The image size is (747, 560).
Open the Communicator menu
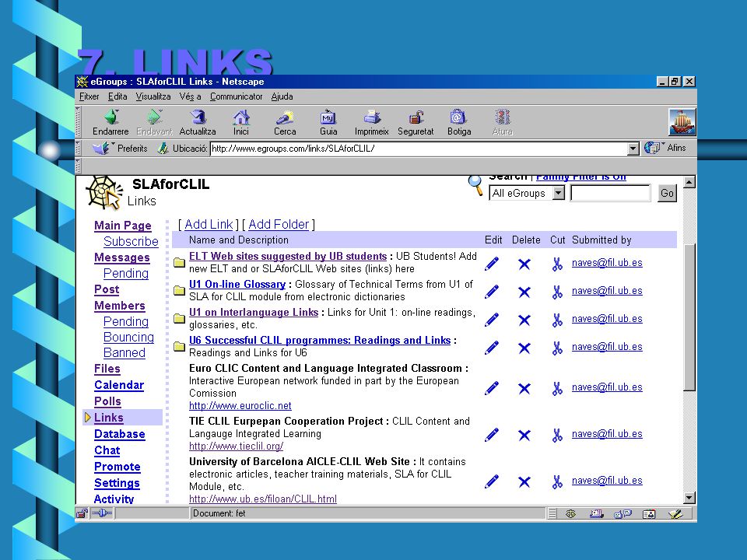(x=237, y=96)
